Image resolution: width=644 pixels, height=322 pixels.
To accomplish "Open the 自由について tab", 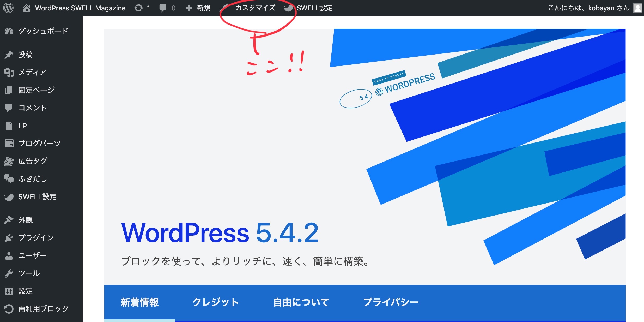I will (x=301, y=302).
